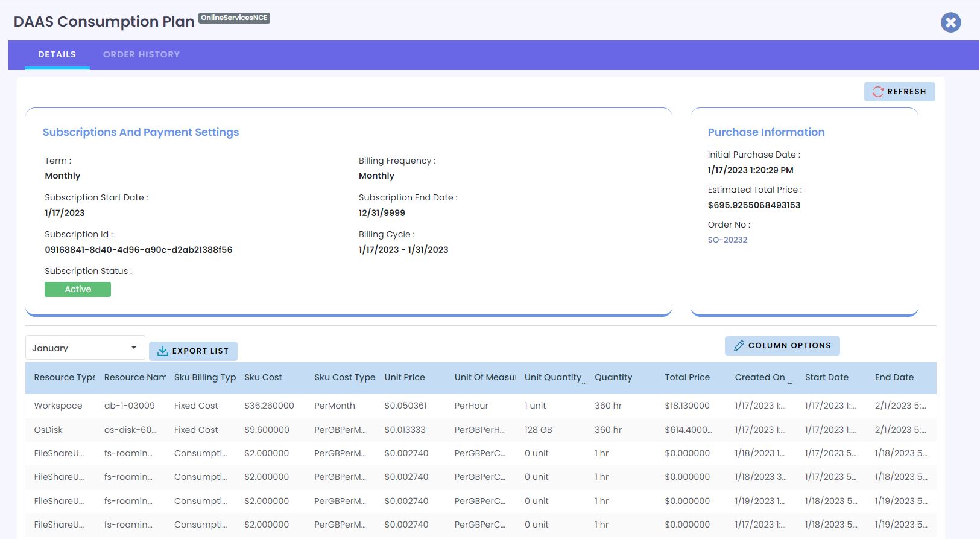Sort by Sku Billing Type column header
Screen dimensions: 980x539
coord(205,377)
